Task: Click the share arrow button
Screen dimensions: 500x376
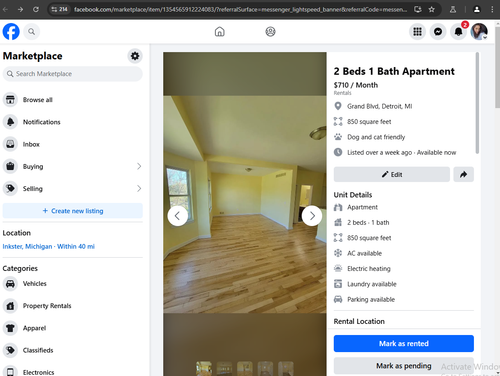Action: pos(464,174)
